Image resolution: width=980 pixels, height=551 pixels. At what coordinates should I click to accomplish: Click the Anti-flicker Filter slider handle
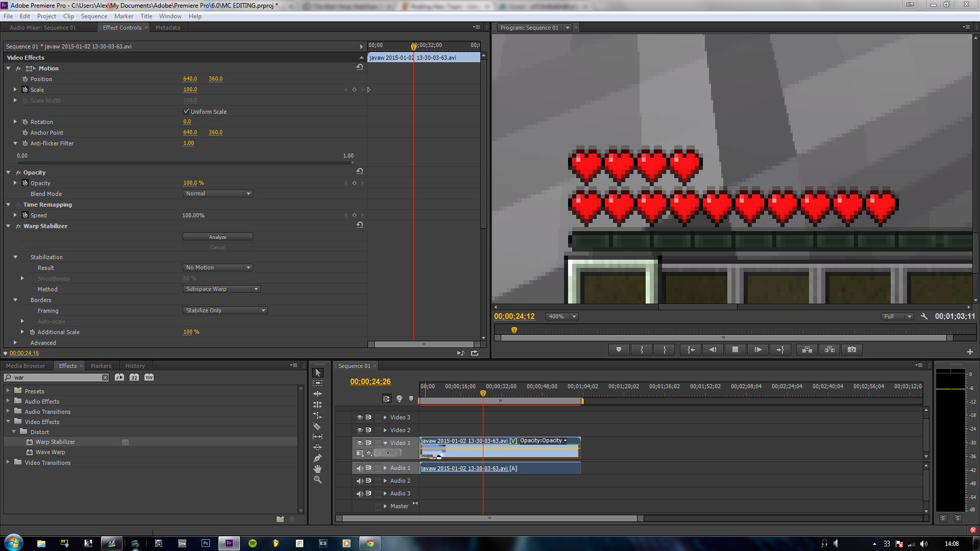tap(352, 163)
